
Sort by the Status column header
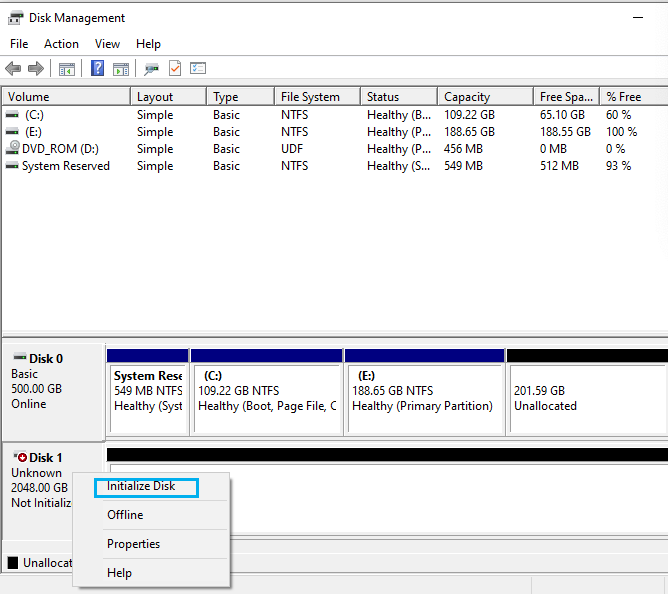pos(399,97)
